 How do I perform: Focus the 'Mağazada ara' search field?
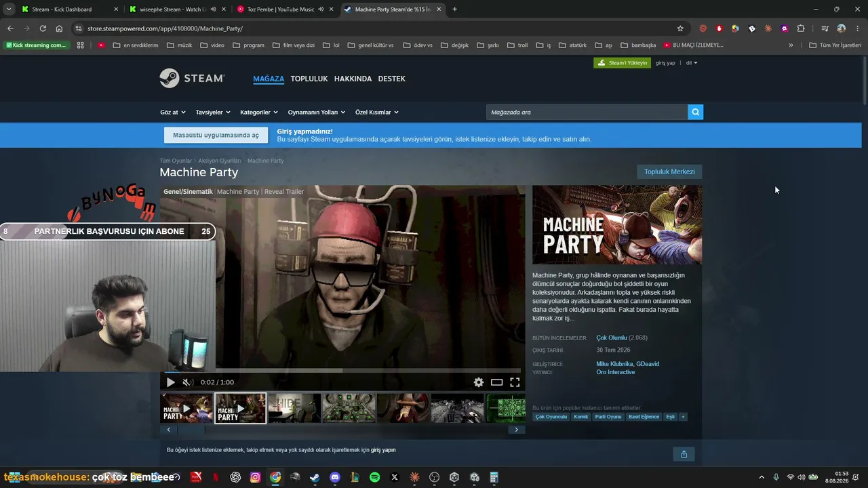[587, 112]
